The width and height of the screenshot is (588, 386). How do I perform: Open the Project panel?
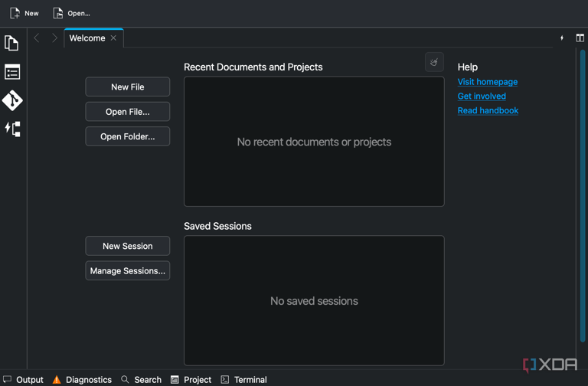click(191, 380)
